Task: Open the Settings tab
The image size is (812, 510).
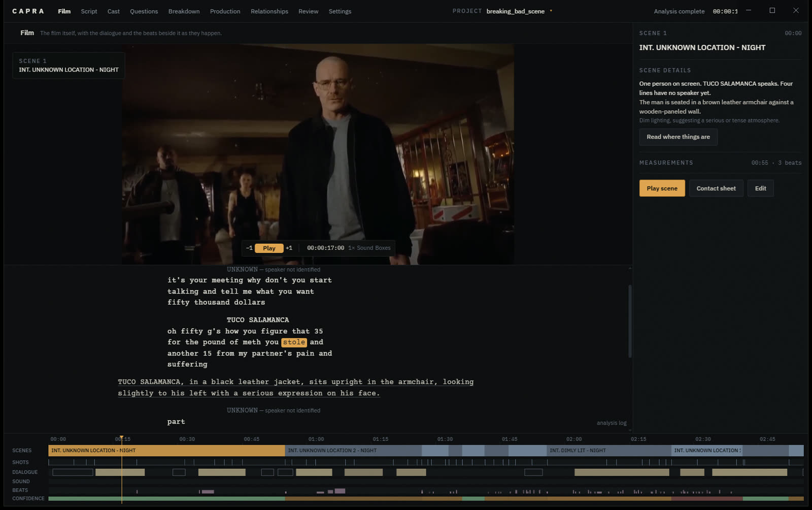Action: tap(340, 11)
